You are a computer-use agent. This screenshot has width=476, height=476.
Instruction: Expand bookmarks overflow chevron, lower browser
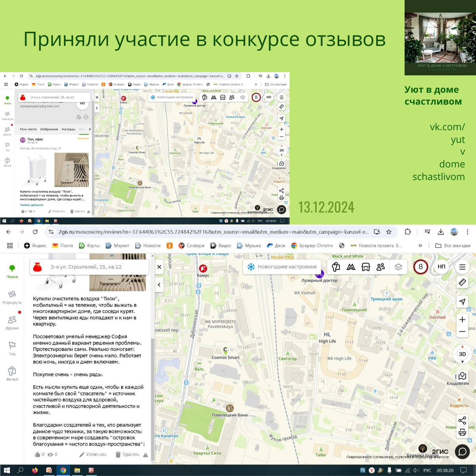(x=420, y=246)
